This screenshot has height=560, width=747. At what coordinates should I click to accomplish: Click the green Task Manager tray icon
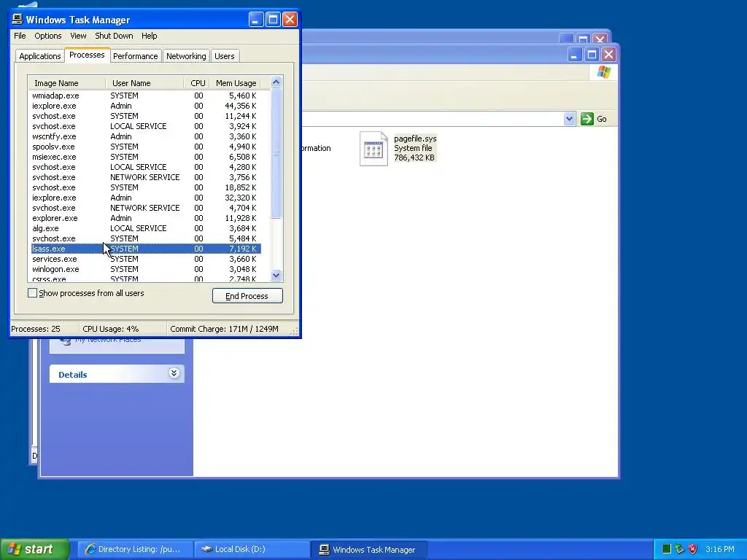667,549
